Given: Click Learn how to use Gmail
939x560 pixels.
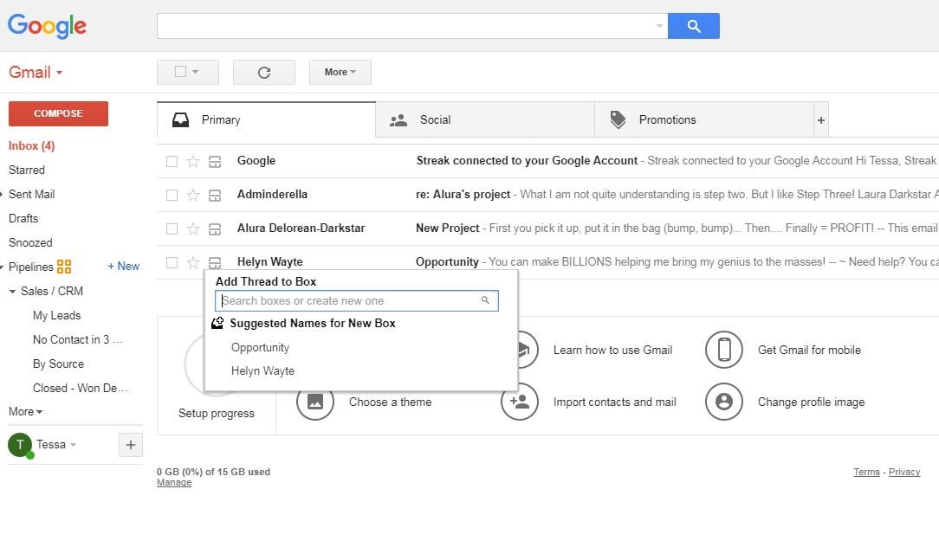Looking at the screenshot, I should [612, 350].
